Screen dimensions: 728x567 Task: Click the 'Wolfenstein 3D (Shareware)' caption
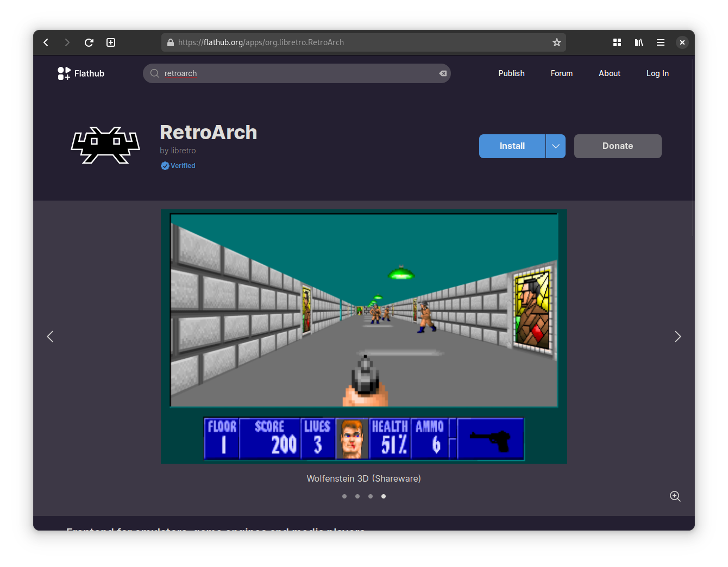coord(364,478)
